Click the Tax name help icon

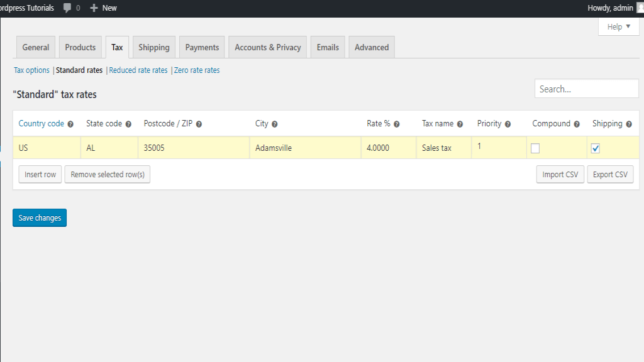point(460,124)
